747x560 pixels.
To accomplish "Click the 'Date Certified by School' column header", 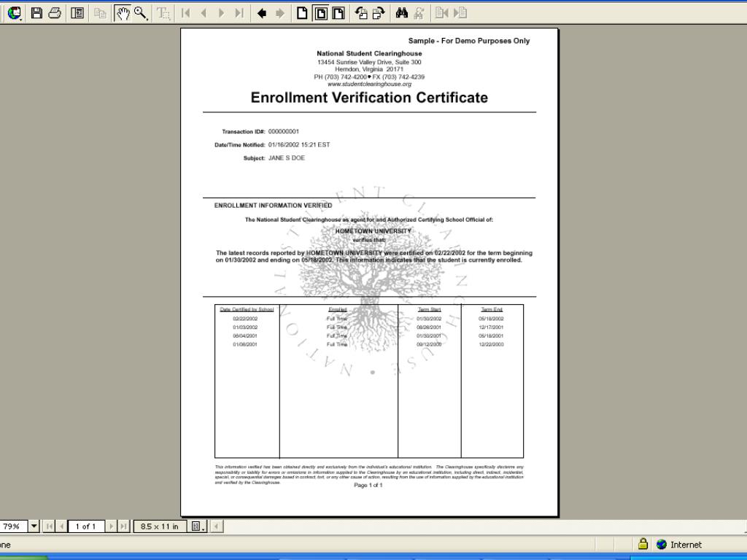I will click(x=247, y=309).
